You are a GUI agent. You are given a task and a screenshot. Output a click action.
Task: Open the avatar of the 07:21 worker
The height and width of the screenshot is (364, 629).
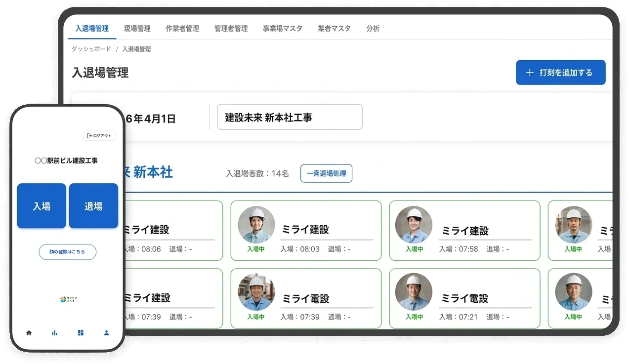(414, 292)
